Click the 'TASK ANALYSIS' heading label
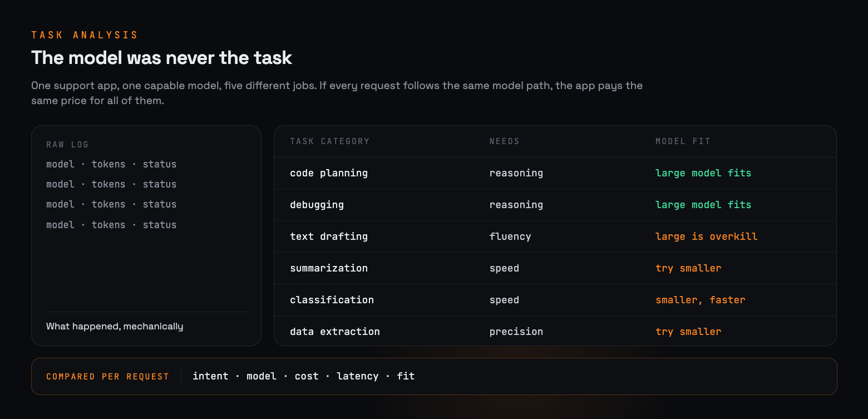868x419 pixels. pos(85,35)
